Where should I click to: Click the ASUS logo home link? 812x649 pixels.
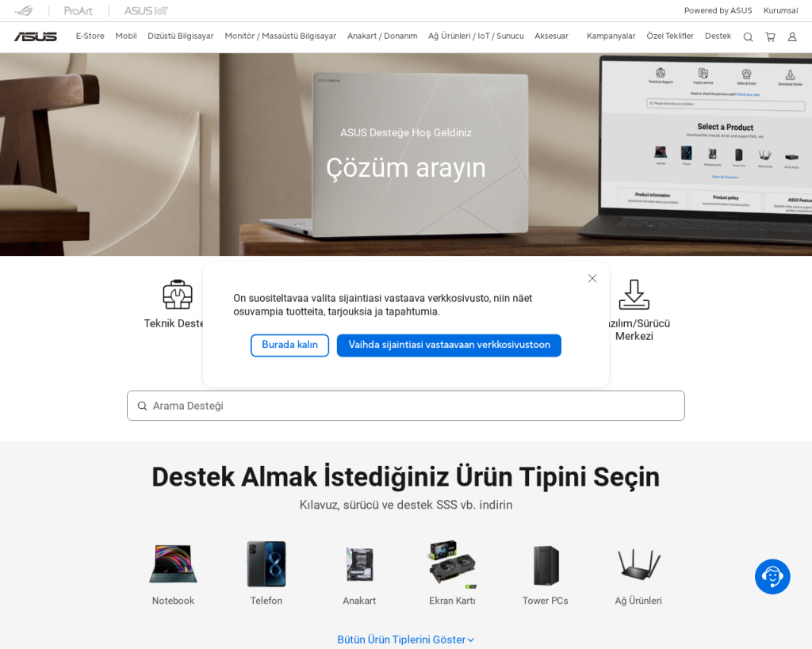[35, 36]
